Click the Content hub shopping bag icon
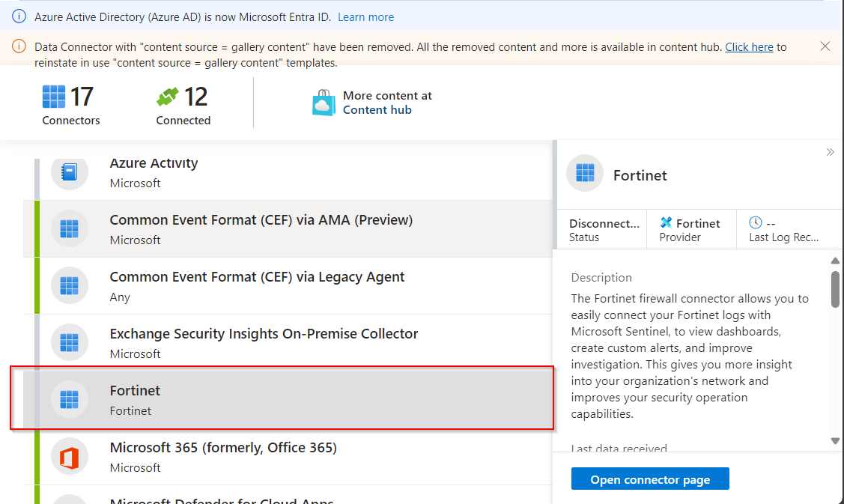 point(323,103)
